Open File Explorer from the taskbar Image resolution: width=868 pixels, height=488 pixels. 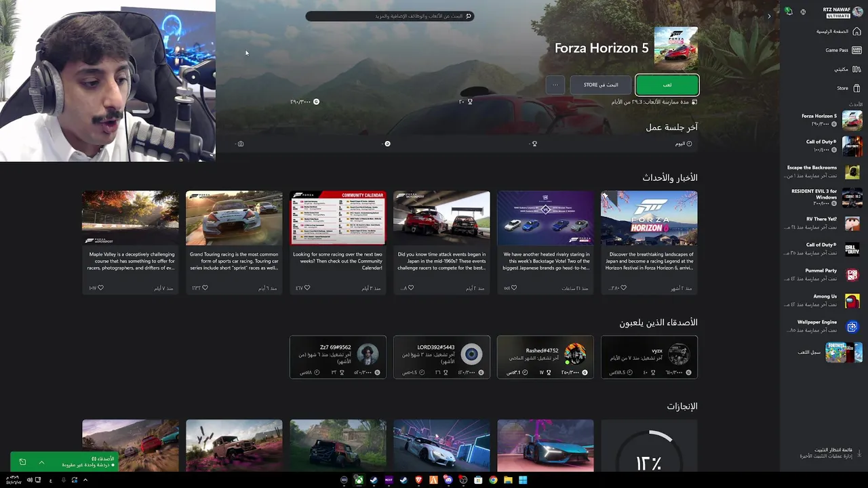coord(508,480)
